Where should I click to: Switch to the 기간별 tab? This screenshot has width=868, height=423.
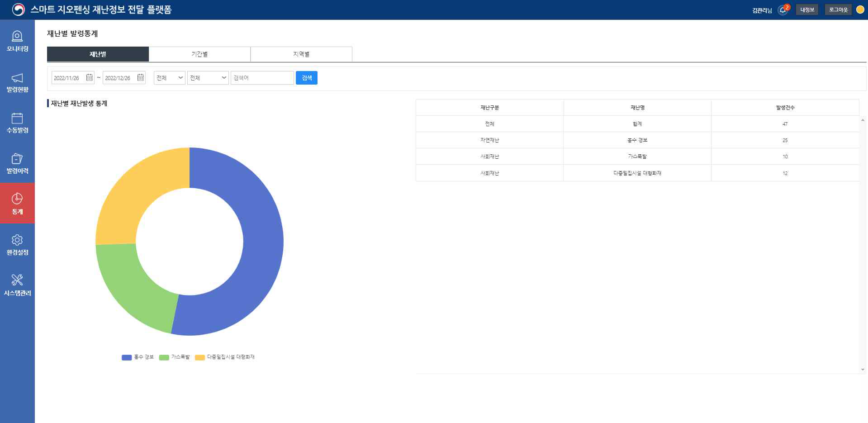click(x=199, y=54)
